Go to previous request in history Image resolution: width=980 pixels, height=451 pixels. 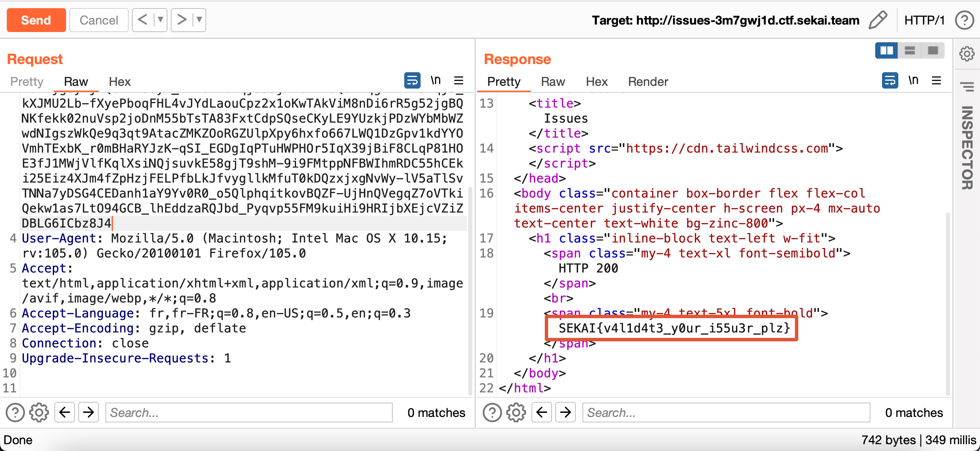pyautogui.click(x=143, y=20)
